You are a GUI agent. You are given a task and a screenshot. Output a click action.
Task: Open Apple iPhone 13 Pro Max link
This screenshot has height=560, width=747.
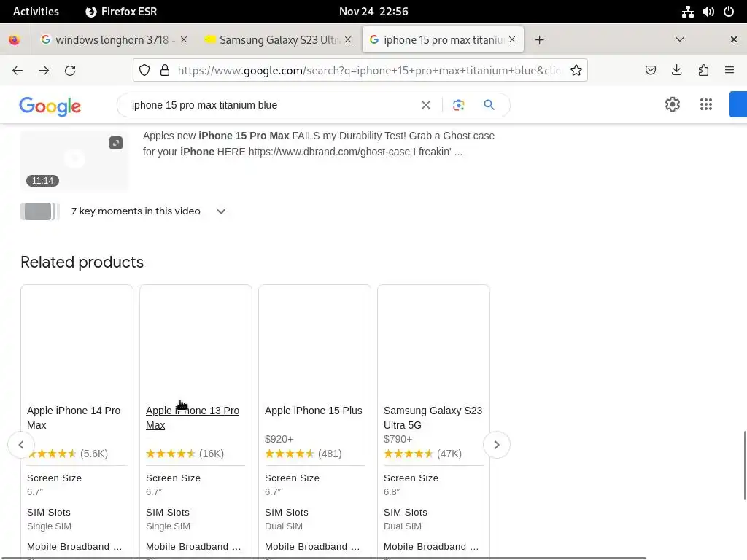[193, 418]
